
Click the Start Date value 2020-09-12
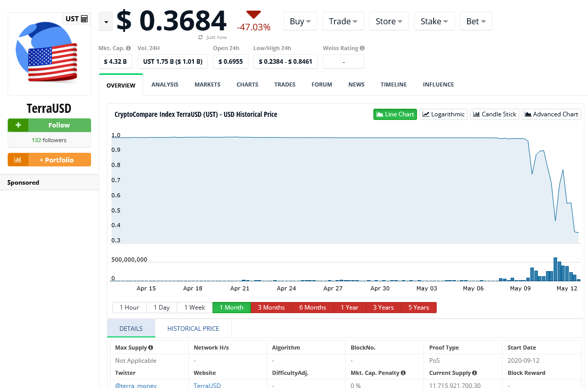[524, 360]
